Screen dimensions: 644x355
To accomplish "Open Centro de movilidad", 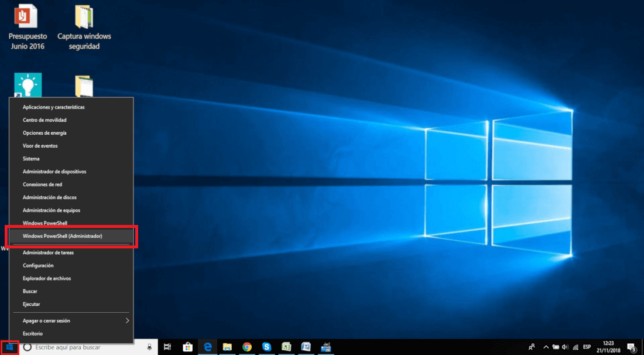I will pyautogui.click(x=71, y=120).
